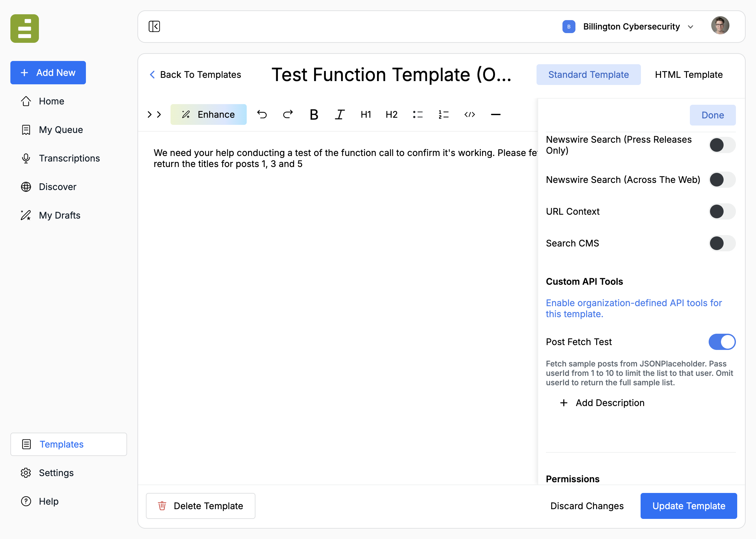Click the green app logo

[25, 29]
